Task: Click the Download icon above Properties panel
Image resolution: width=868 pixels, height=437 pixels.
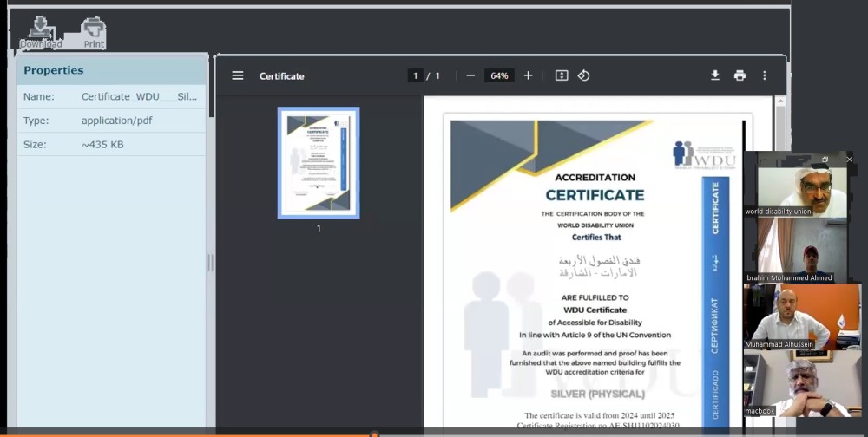Action: (40, 32)
